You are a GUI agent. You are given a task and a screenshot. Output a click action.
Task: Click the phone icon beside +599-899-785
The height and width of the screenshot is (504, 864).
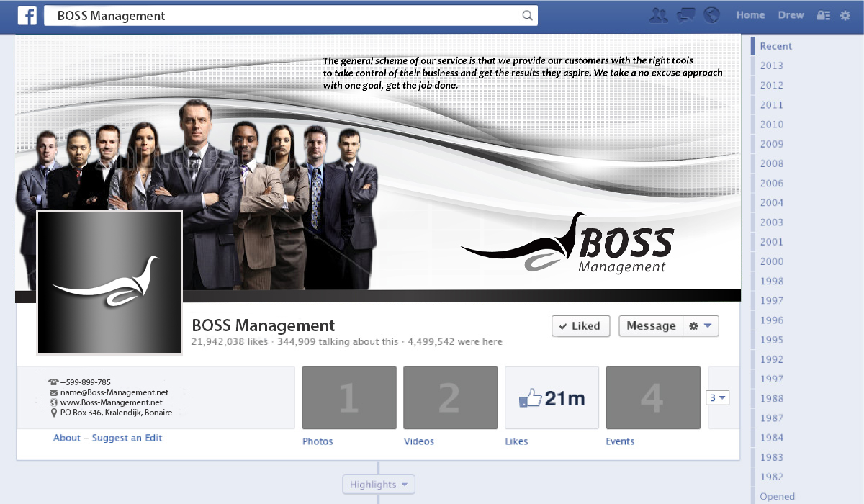[53, 382]
